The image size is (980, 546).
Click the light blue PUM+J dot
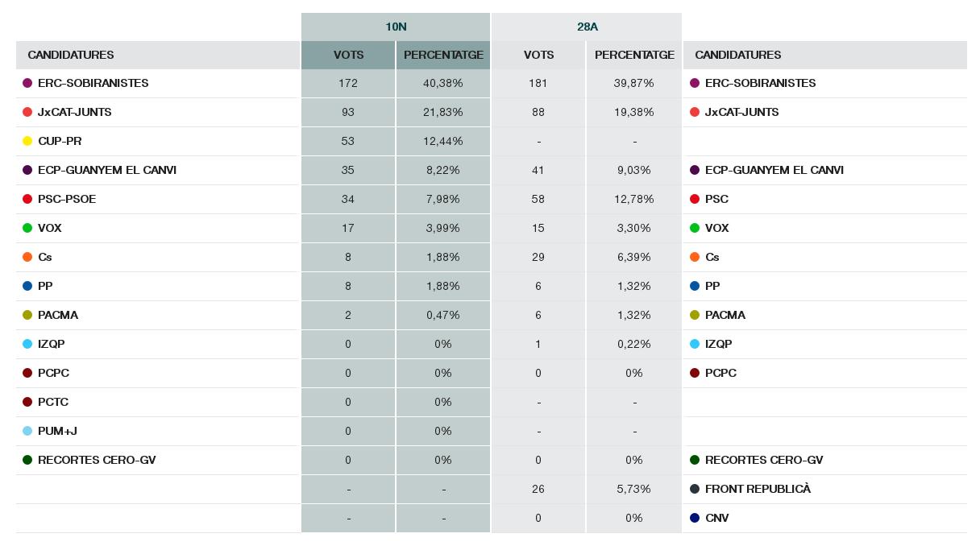pyautogui.click(x=27, y=431)
